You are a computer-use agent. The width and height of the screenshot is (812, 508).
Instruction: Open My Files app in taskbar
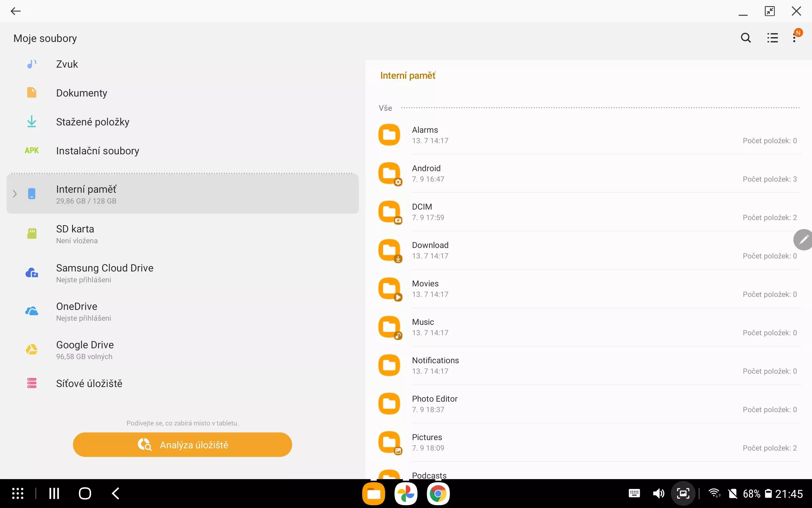(x=373, y=493)
